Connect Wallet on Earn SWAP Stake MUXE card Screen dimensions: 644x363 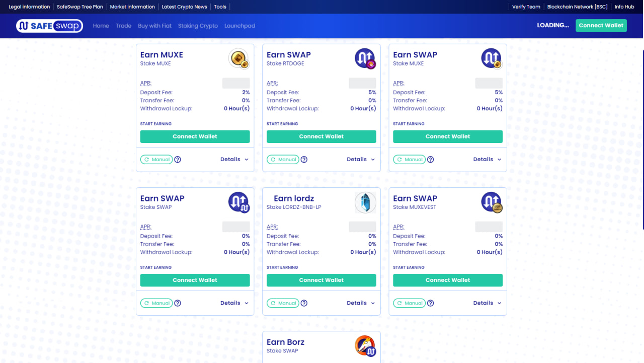coord(448,136)
